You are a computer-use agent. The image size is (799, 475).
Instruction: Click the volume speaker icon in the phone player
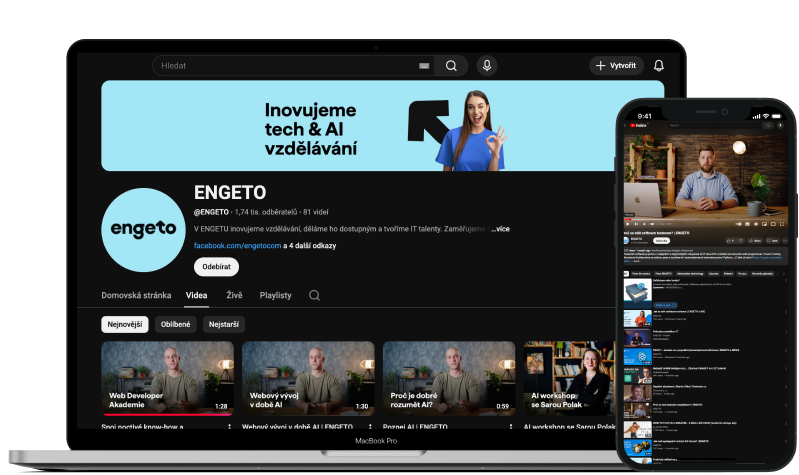(x=644, y=224)
